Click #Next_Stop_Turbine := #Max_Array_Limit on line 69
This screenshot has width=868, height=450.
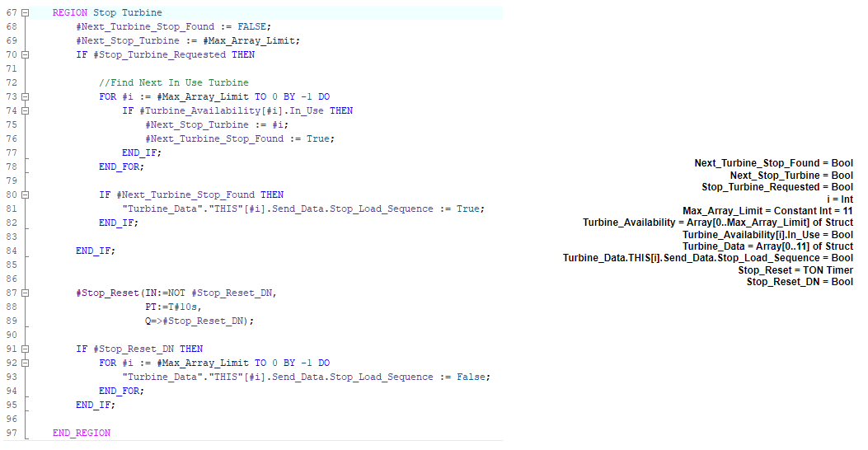click(188, 40)
